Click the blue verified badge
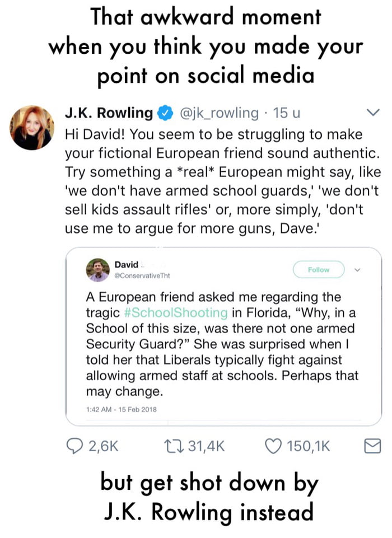This screenshot has height=538, width=392. 164,113
